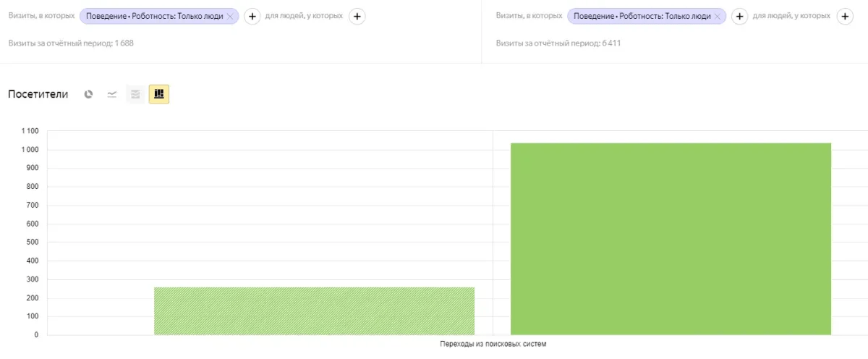Add people condition to right segment
Viewport: 868px width, 359px height.
(x=845, y=16)
